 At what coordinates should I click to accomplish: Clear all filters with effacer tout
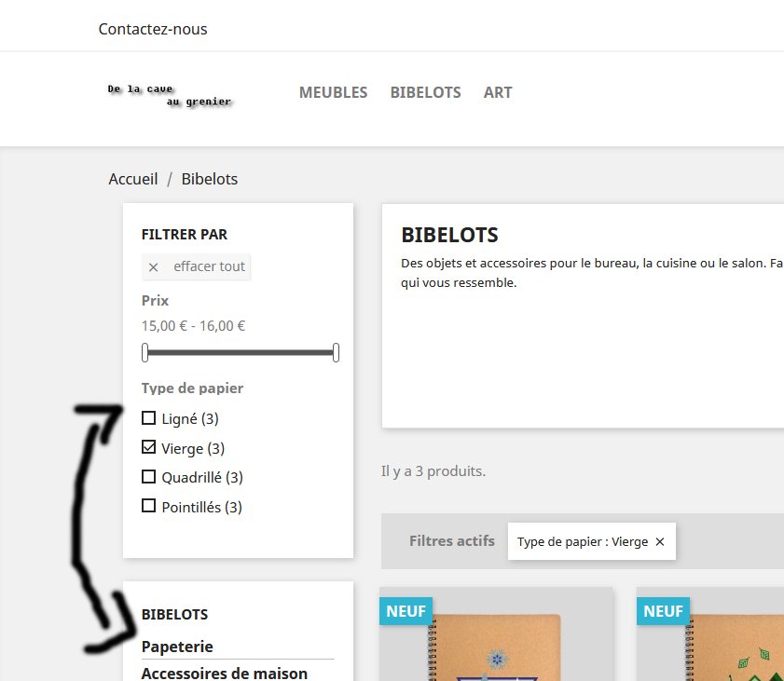coord(196,266)
